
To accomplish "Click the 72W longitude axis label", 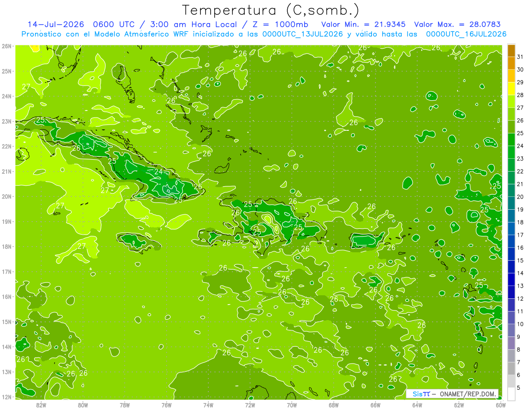I will tap(250, 405).
